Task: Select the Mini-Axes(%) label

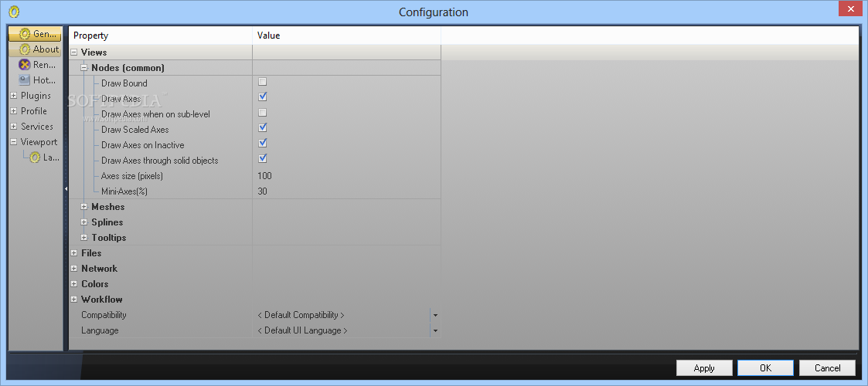Action: coord(124,191)
